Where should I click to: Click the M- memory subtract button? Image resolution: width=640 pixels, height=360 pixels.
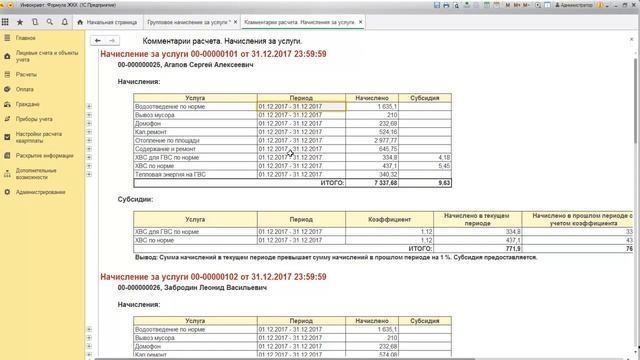(x=526, y=5)
